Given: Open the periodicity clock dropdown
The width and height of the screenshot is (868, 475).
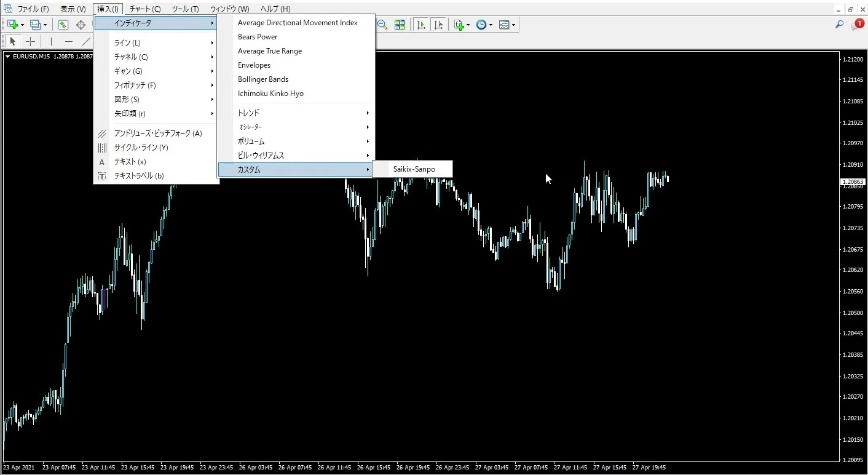Looking at the screenshot, I should (484, 25).
